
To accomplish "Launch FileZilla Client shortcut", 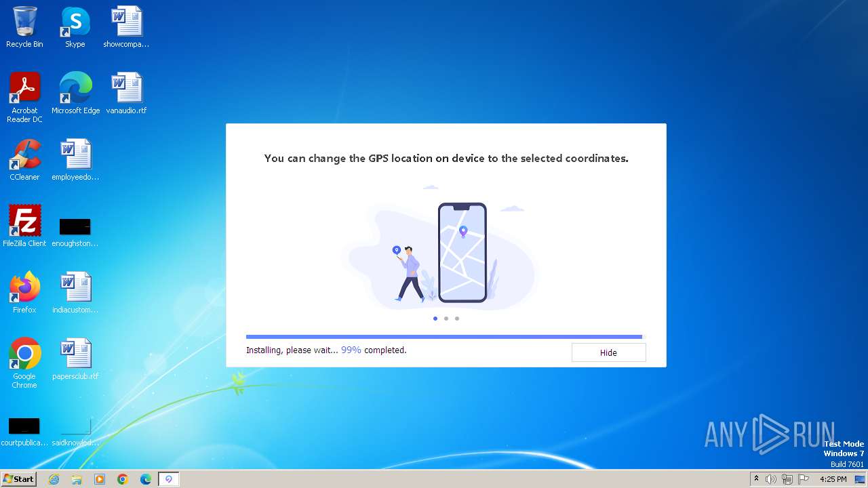I will 24,226.
